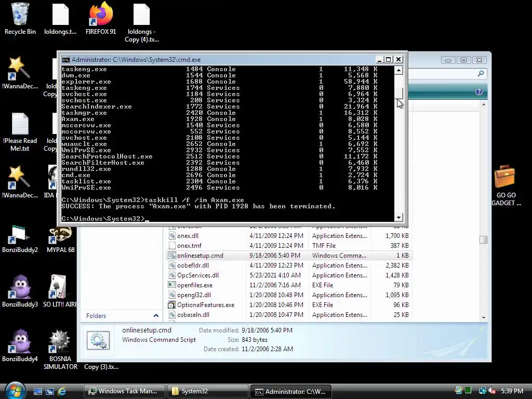Select the oobefldr.dll file

tap(288, 265)
